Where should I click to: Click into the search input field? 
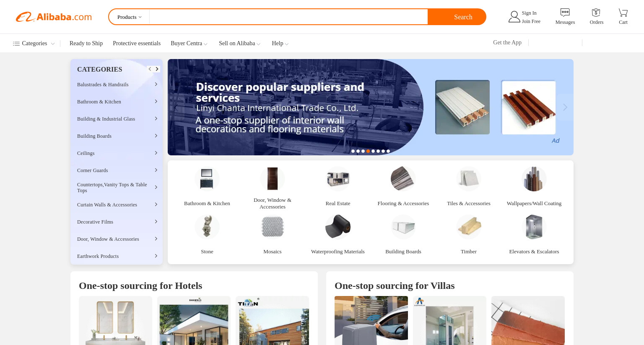(288, 17)
